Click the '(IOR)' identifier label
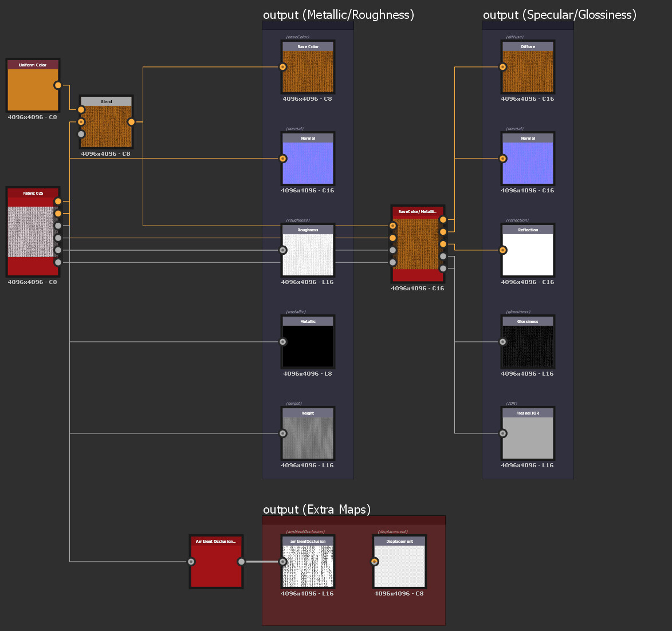 tap(512, 404)
